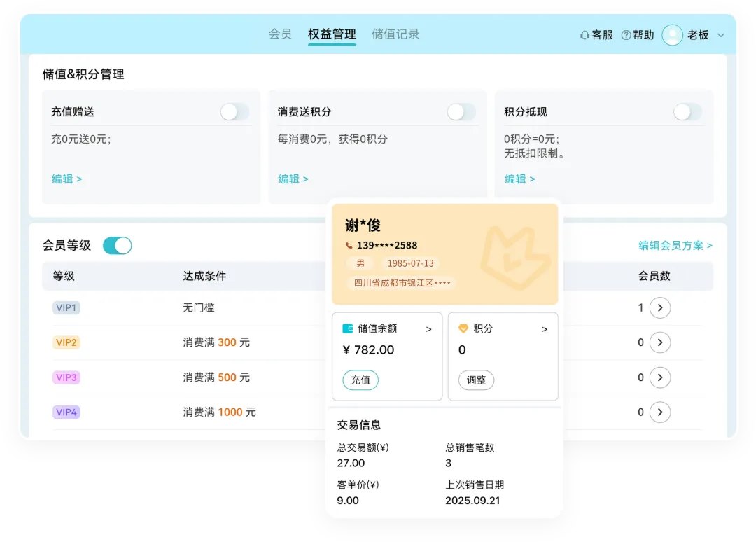
Task: Click the phone number 139****2588
Action: click(x=387, y=246)
